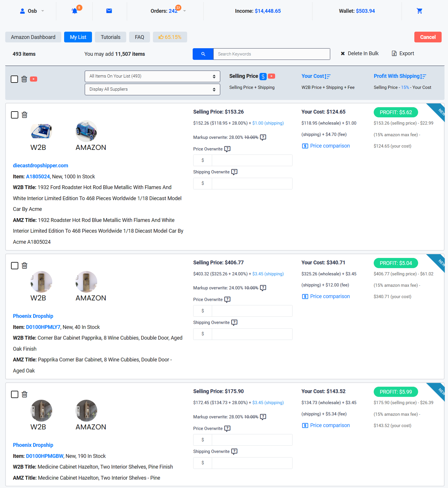Select the My List tab

point(78,37)
